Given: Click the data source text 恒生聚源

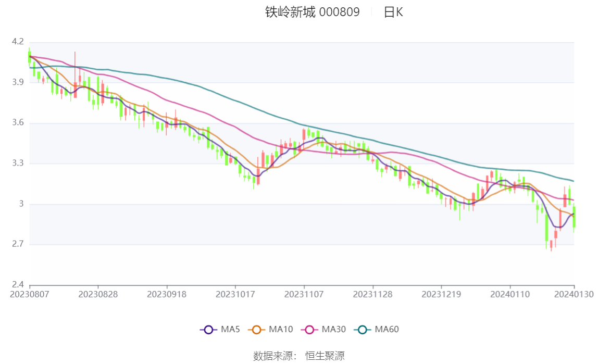Looking at the screenshot, I should (325, 356).
